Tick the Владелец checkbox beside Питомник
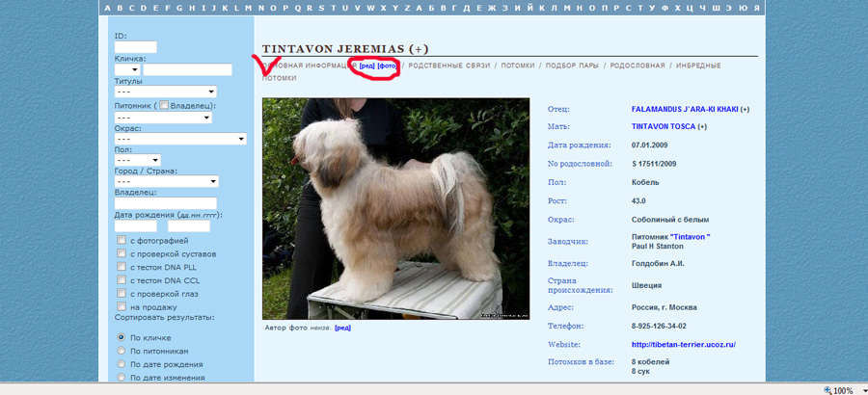 [x=164, y=105]
